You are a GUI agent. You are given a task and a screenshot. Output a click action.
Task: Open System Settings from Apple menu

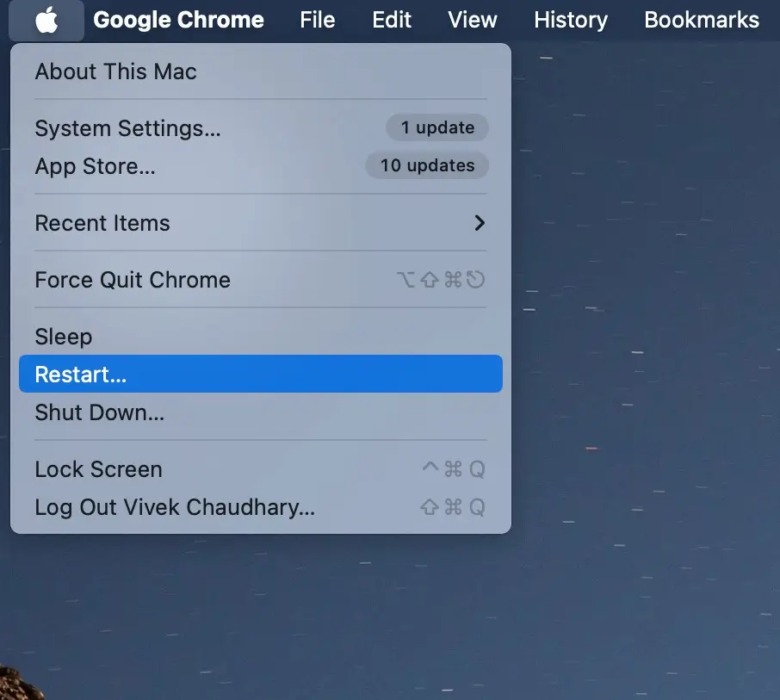(261, 128)
